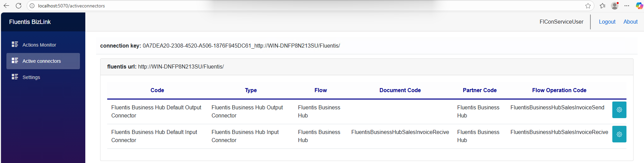The height and width of the screenshot is (163, 644).
Task: Go back with the browser arrow
Action: pyautogui.click(x=6, y=6)
